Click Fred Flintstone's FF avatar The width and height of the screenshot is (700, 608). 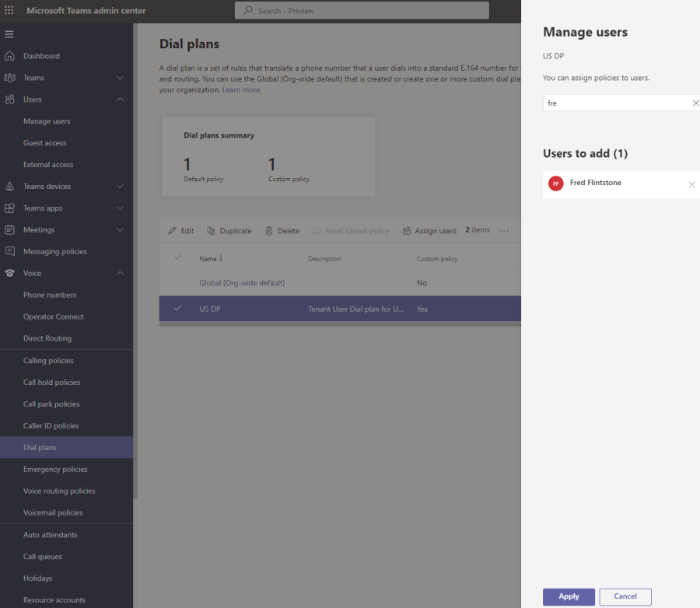click(x=555, y=183)
